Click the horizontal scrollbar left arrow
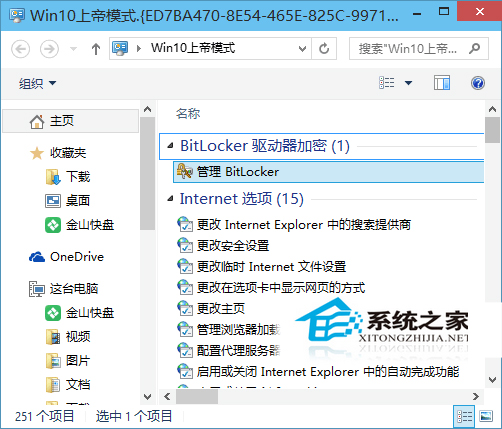Image resolution: width=502 pixels, height=429 pixels. point(167,396)
